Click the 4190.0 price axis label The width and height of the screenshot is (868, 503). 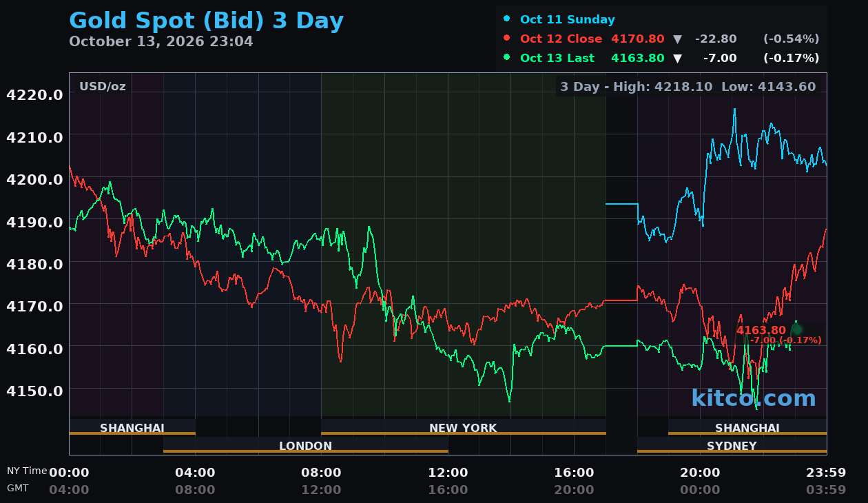tap(34, 221)
